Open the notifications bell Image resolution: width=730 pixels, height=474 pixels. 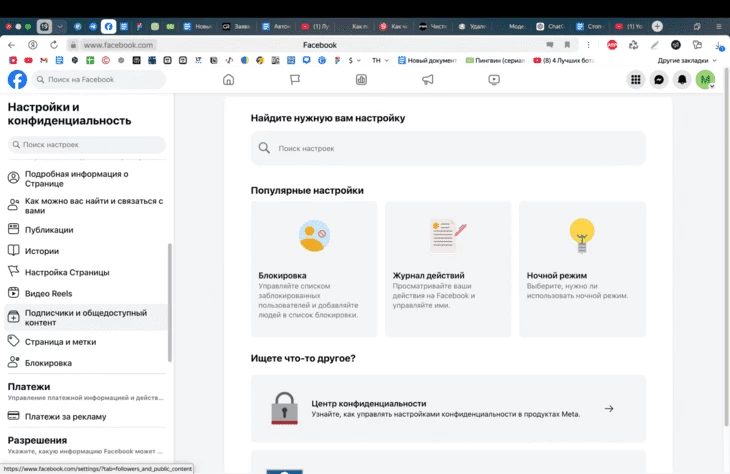682,80
